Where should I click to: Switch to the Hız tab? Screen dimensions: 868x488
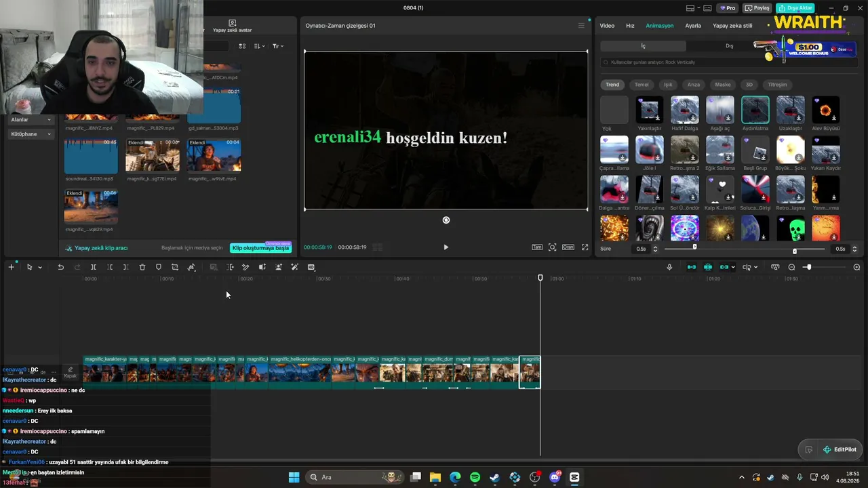630,26
